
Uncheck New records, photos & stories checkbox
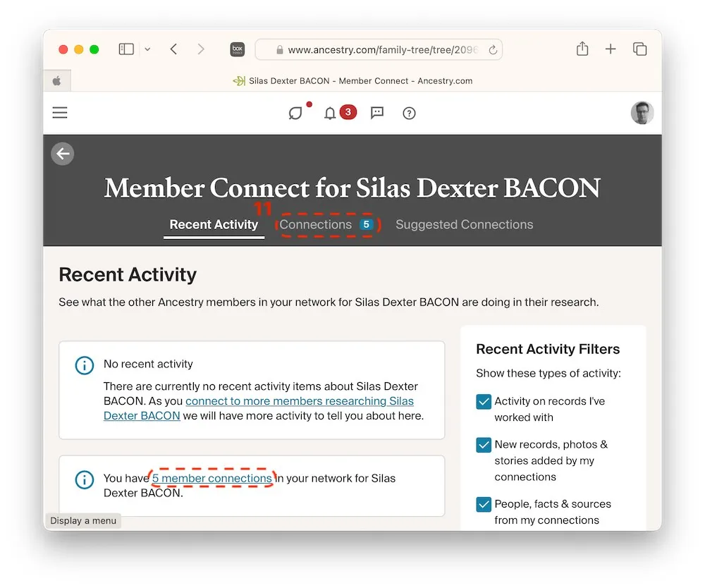pyautogui.click(x=484, y=445)
